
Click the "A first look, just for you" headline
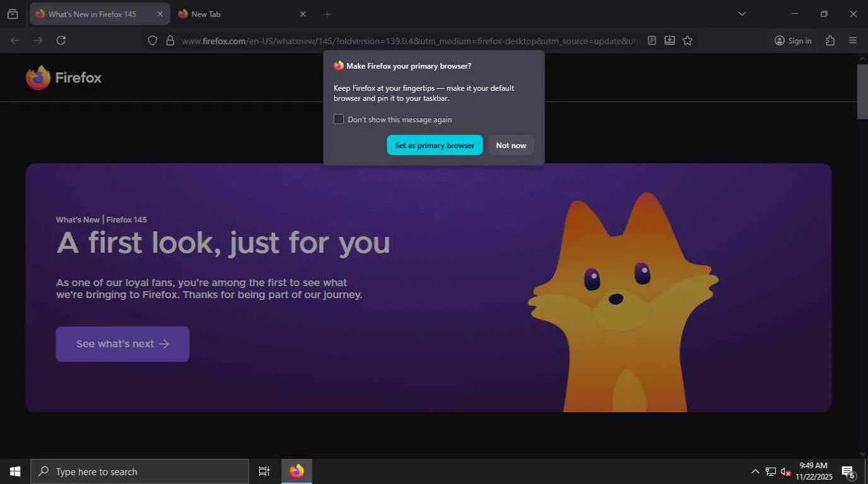click(223, 243)
